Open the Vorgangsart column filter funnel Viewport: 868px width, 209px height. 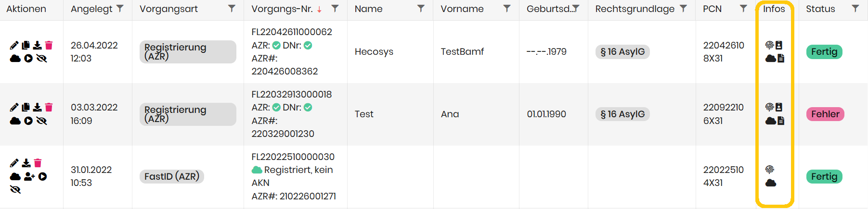tap(232, 8)
